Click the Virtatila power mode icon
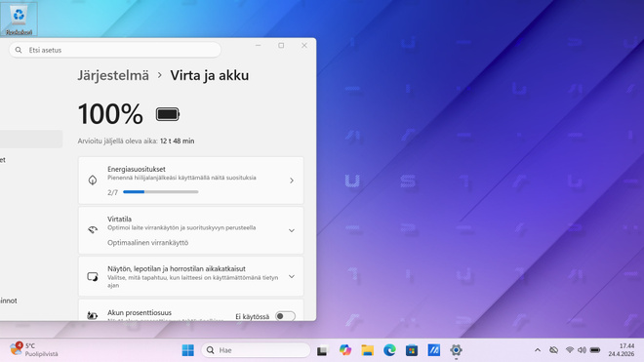Screen dimensions: 644x362 pos(93,230)
